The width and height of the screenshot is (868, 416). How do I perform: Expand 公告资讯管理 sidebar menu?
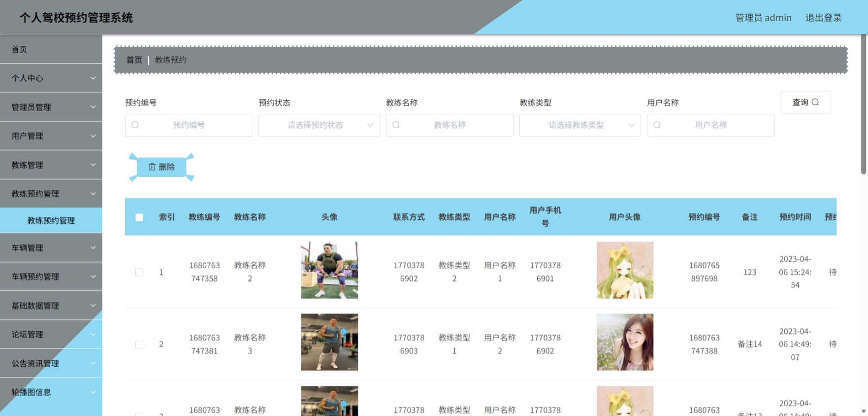[x=51, y=364]
